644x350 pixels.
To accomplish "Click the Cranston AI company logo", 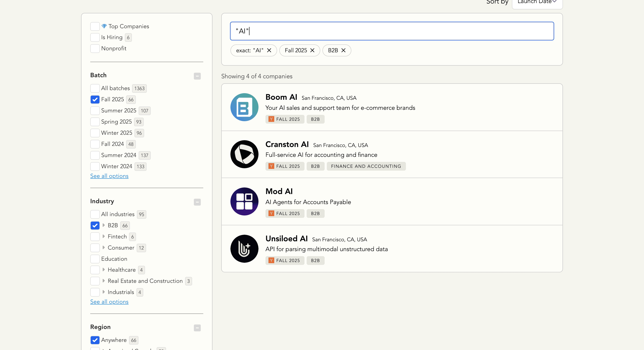I will pyautogui.click(x=244, y=154).
